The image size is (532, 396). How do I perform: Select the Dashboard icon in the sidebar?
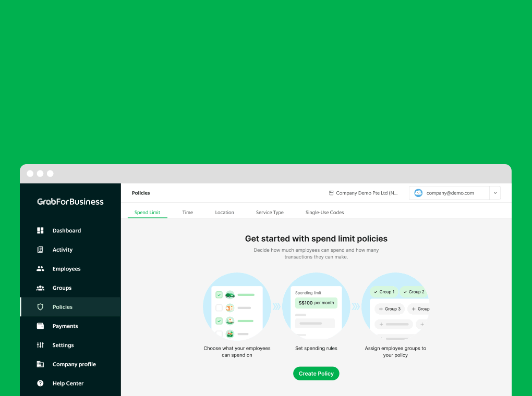(x=40, y=230)
